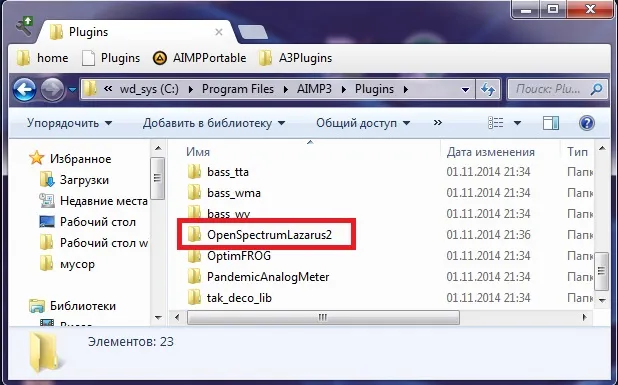The height and width of the screenshot is (385, 618).
Task: Click navigation pane scroll up arrow
Action: (158, 148)
